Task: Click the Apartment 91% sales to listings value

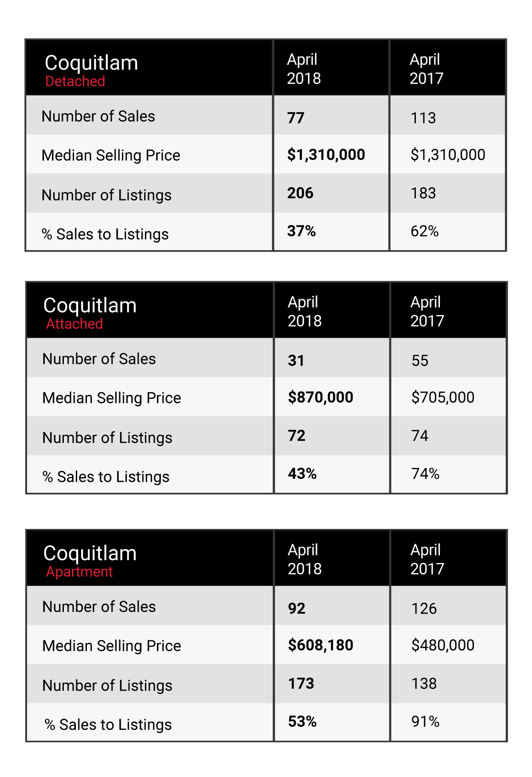Action: (x=425, y=722)
